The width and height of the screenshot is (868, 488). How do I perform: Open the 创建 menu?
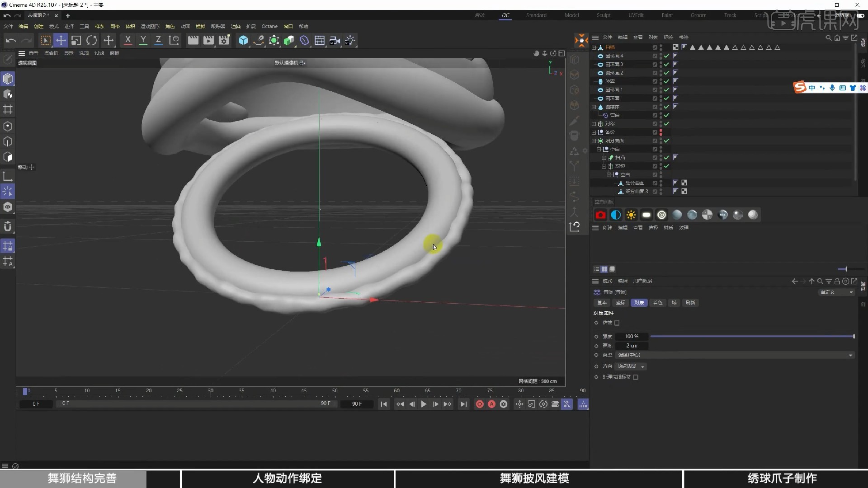pyautogui.click(x=38, y=27)
